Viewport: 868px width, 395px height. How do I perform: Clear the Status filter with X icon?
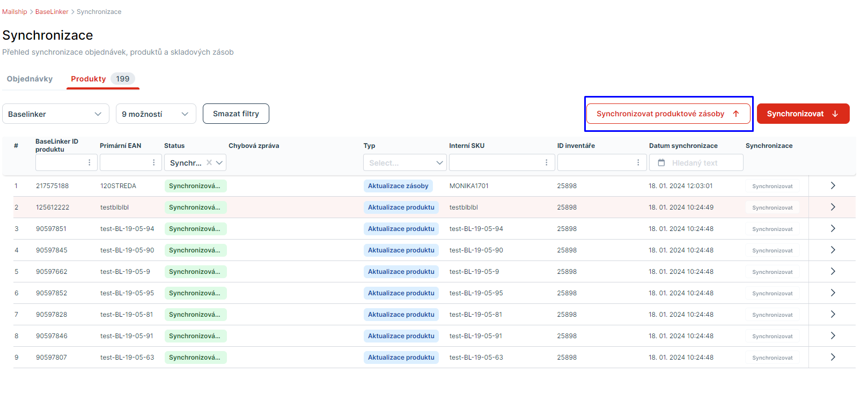[209, 162]
